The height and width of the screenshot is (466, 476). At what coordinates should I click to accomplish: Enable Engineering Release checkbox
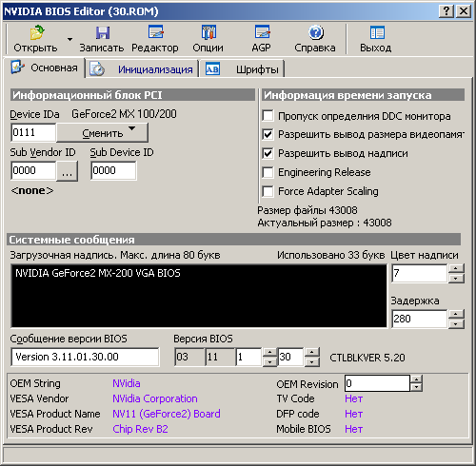coord(268,172)
